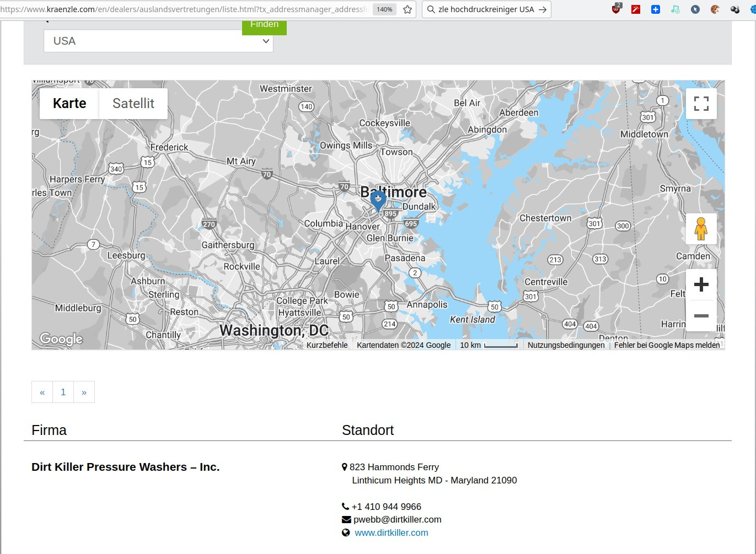The width and height of the screenshot is (756, 554).
Task: Click the Standort column heading
Action: pos(368,430)
